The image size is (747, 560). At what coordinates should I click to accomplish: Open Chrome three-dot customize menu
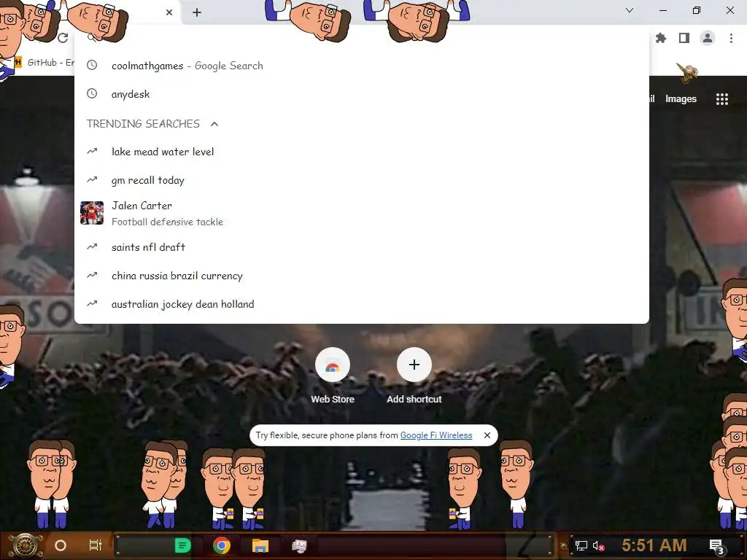(731, 38)
